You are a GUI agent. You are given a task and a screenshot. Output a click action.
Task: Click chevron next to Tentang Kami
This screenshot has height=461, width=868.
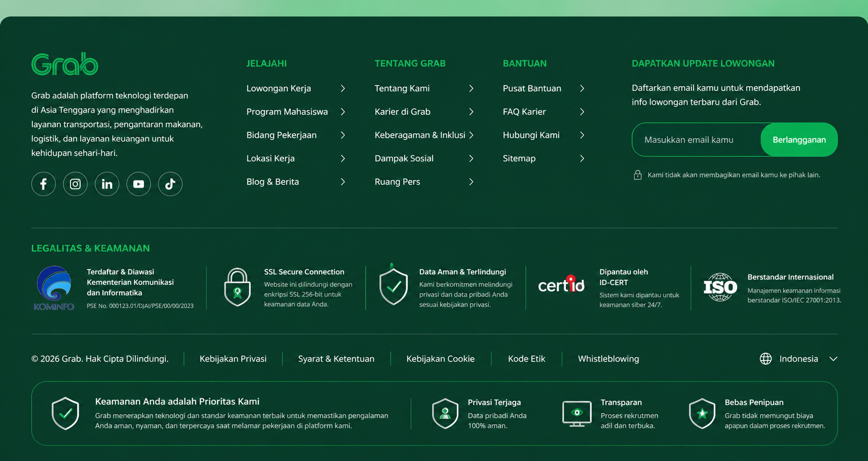point(471,88)
